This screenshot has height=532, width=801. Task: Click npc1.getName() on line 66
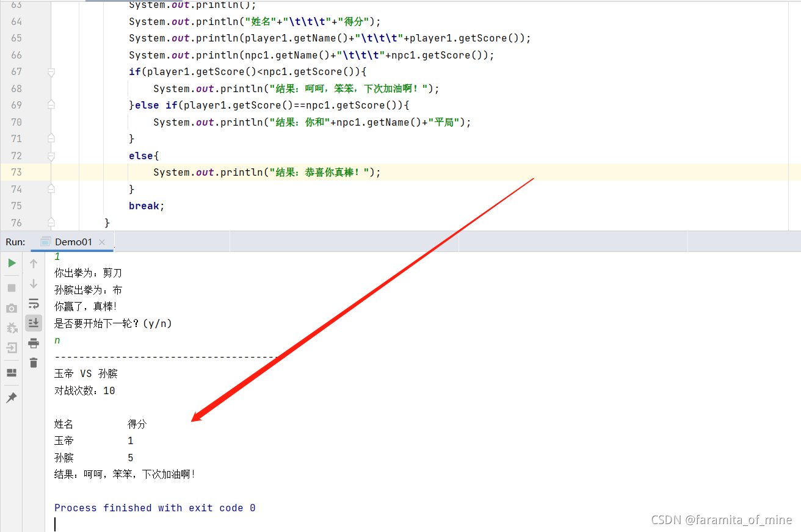(x=287, y=55)
